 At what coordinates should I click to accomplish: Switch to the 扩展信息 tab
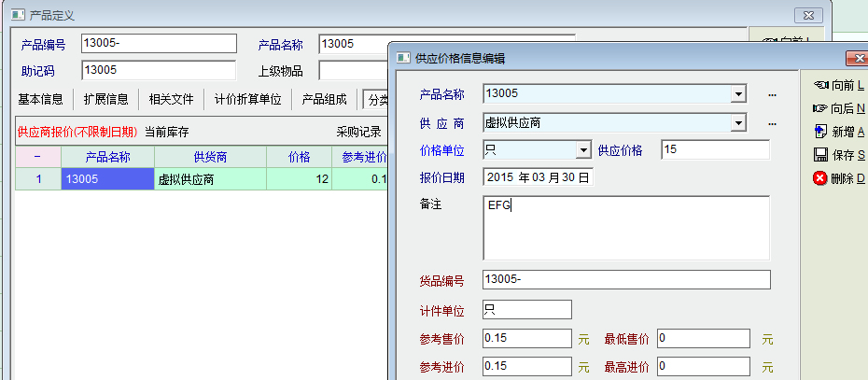[x=105, y=99]
